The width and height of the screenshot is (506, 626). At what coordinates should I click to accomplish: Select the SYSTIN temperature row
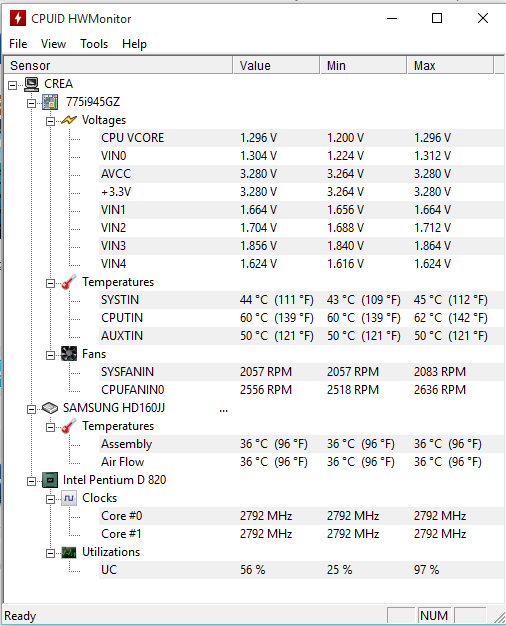click(x=302, y=300)
